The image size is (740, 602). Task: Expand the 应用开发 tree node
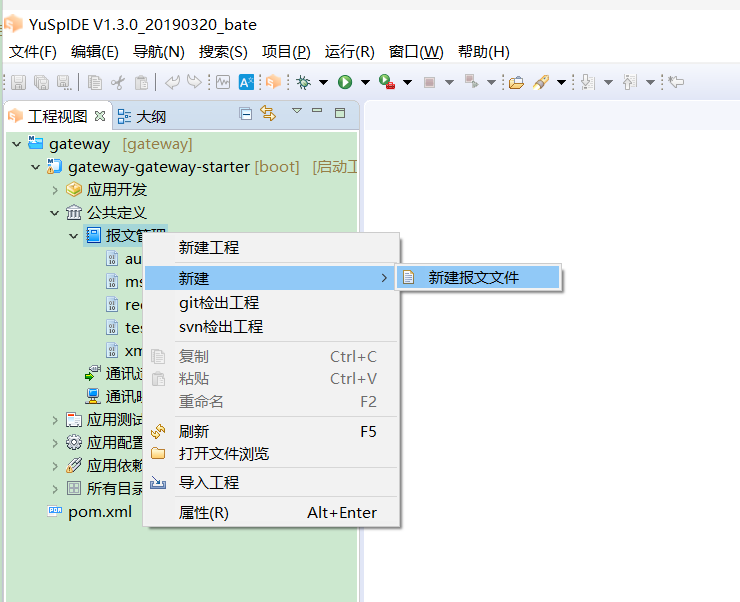[x=55, y=190]
